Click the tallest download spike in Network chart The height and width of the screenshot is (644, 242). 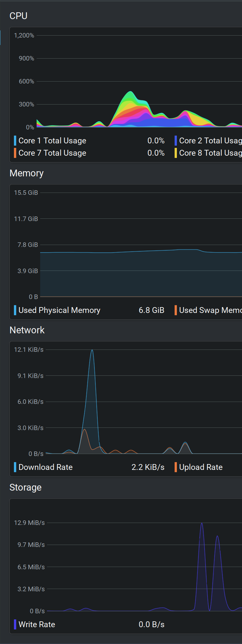92,351
